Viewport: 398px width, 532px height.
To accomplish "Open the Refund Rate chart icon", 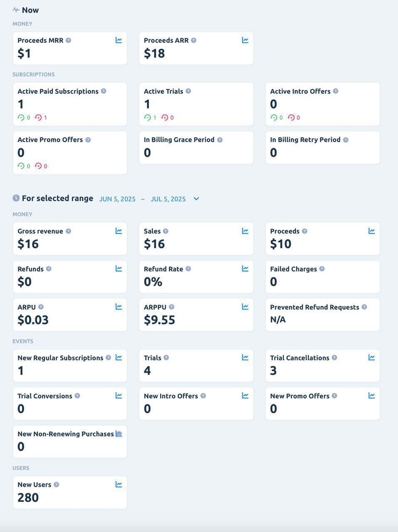I will [x=245, y=269].
